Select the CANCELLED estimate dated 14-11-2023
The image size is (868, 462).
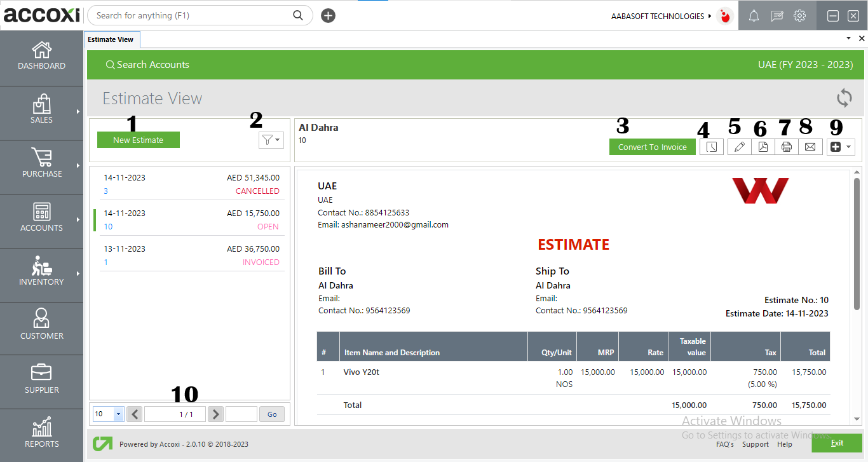coord(191,184)
